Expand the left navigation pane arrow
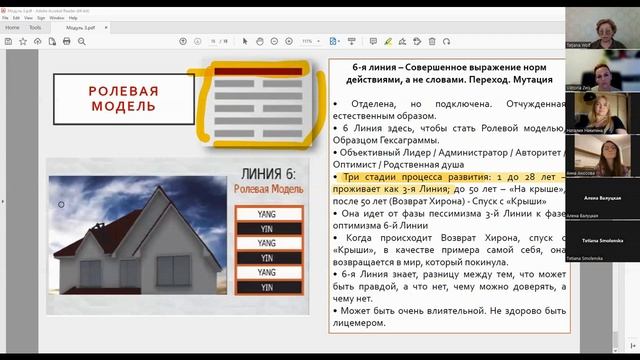Image resolution: width=640 pixels, height=360 pixels. pyautogui.click(x=2, y=201)
